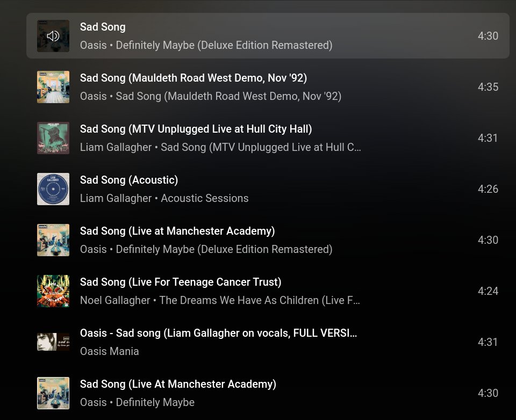Viewport: 516px width, 420px height.
Task: Open the Oasis artist link on Mauldeth Road row
Action: point(94,96)
